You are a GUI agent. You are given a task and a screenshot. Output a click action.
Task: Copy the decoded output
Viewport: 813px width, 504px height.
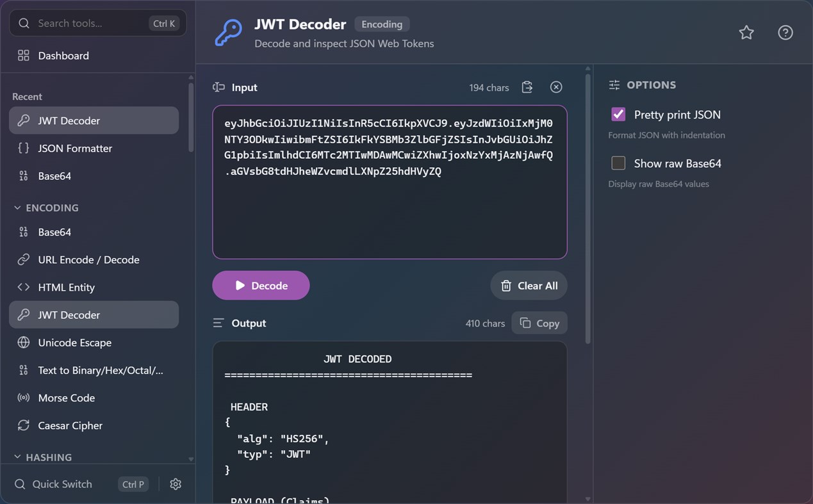(x=539, y=323)
